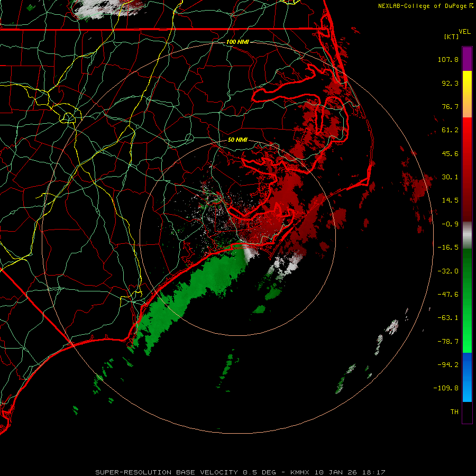Click the 100 NMI range ring label
476x476 pixels.
[x=237, y=42]
